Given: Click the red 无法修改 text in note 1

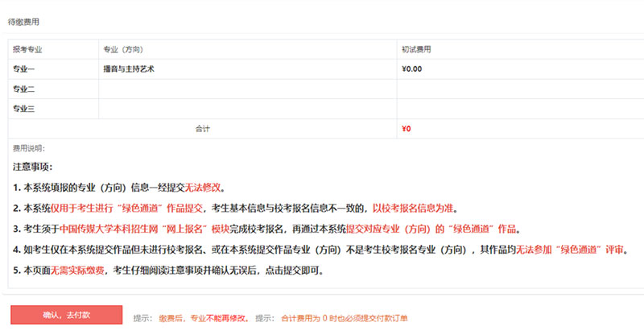Looking at the screenshot, I should pos(204,188).
